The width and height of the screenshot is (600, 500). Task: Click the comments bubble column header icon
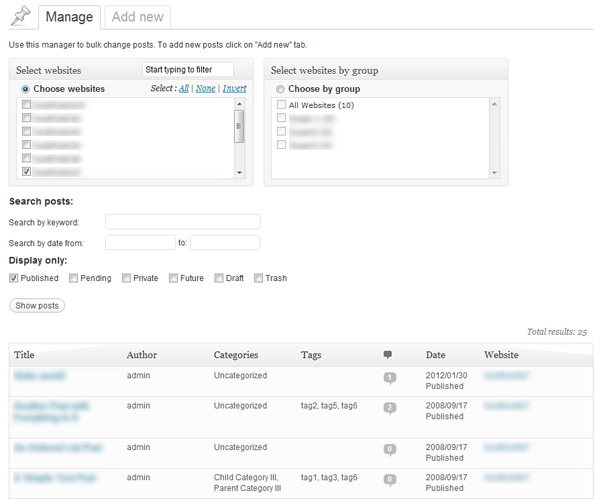pos(388,355)
